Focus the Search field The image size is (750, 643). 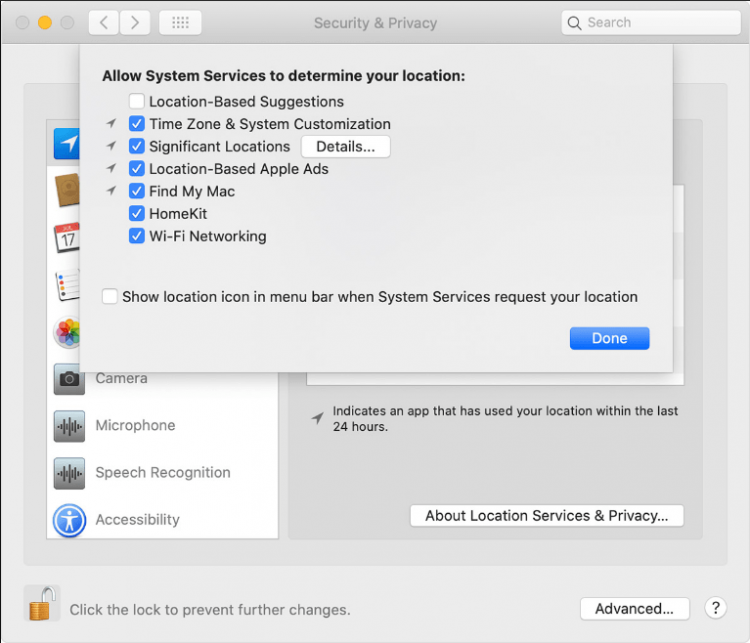(x=651, y=22)
